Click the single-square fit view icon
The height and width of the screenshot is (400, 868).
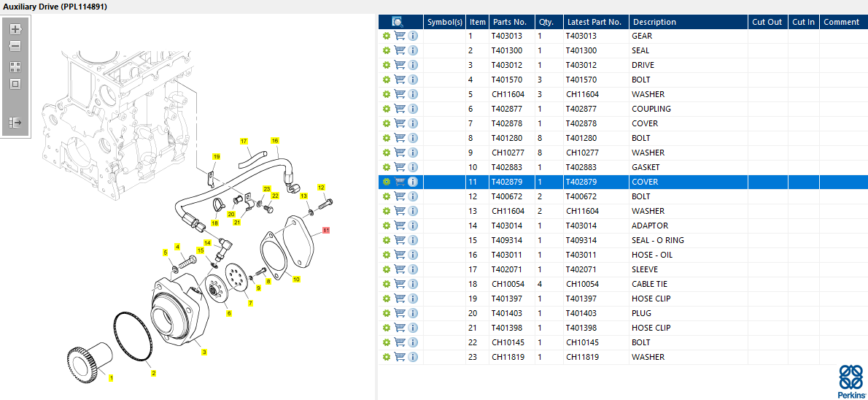[x=15, y=84]
